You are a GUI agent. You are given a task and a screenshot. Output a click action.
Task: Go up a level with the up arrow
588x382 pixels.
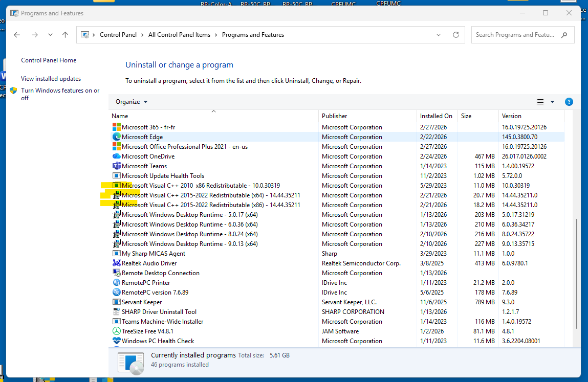[x=64, y=34]
